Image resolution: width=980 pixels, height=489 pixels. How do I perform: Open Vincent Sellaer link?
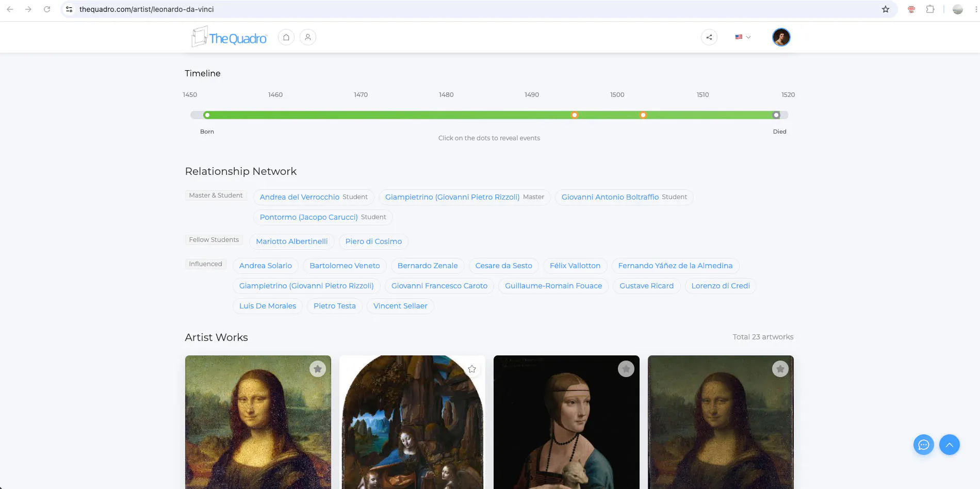point(400,306)
